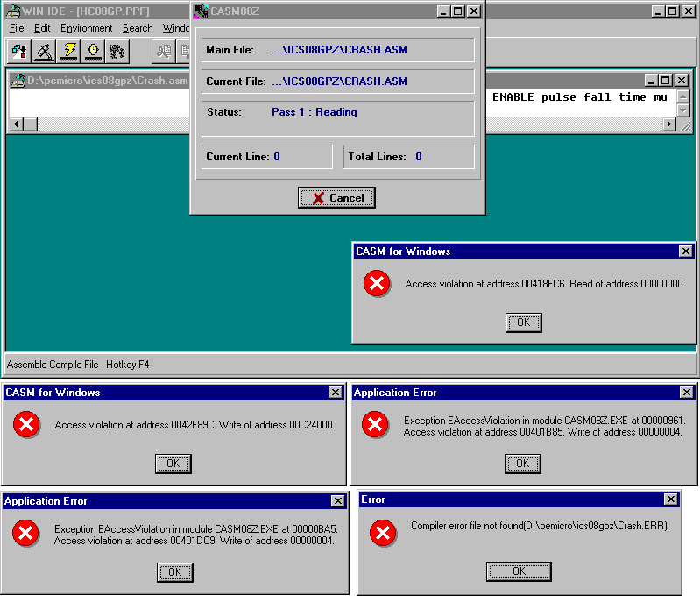
Task: Open the File menu
Action: point(17,28)
